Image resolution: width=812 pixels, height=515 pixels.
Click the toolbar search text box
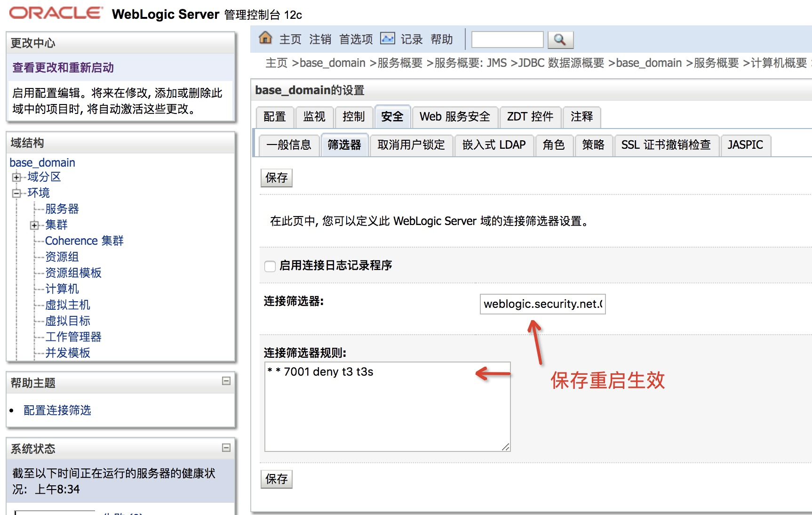pos(507,40)
